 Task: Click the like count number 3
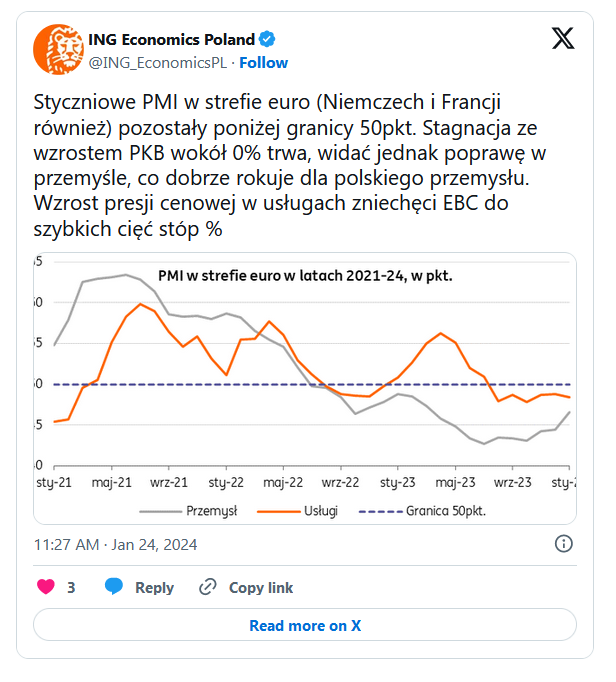click(x=71, y=588)
